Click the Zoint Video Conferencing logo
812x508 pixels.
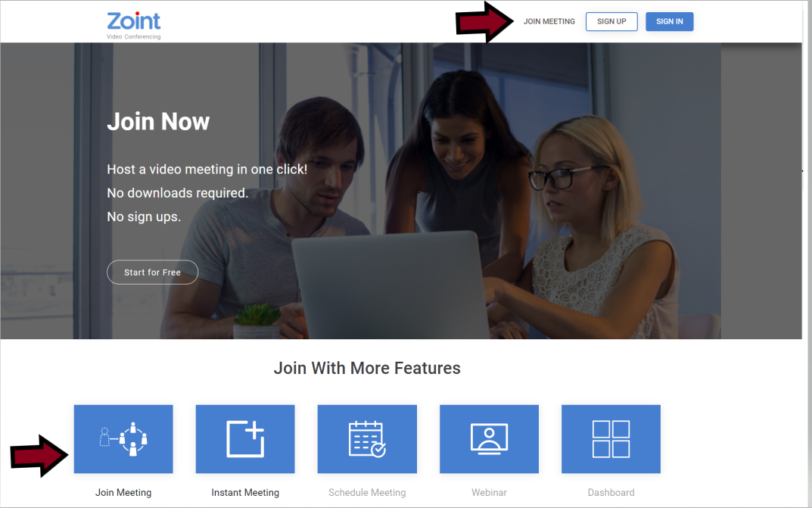click(x=134, y=23)
